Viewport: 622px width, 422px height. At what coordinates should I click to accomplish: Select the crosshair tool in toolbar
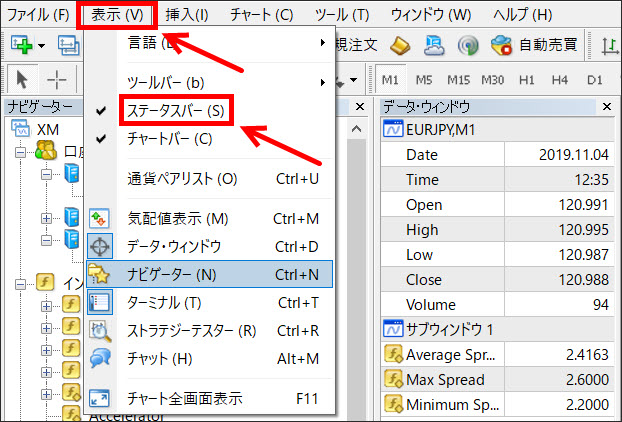(58, 79)
